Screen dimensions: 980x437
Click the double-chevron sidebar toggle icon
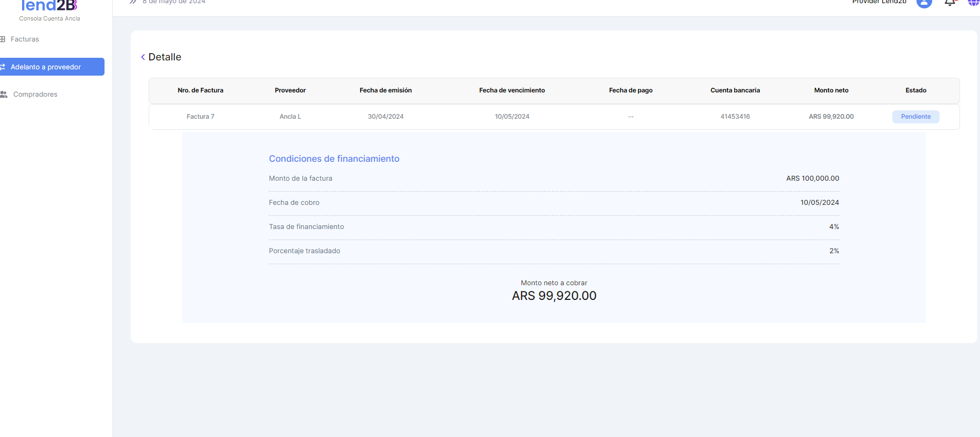point(133,2)
